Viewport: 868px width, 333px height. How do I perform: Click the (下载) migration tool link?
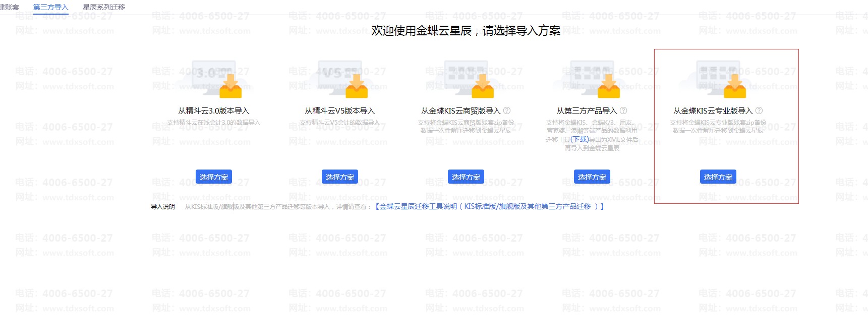pos(580,139)
